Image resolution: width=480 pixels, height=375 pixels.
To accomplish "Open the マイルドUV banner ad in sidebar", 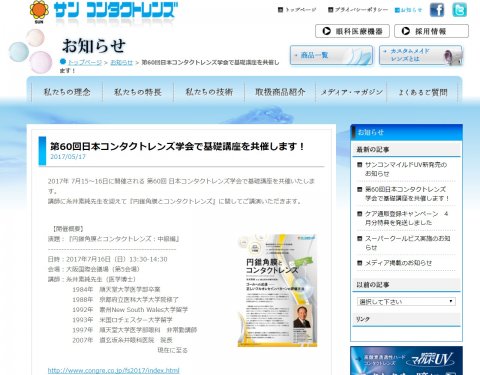I will pos(406,361).
